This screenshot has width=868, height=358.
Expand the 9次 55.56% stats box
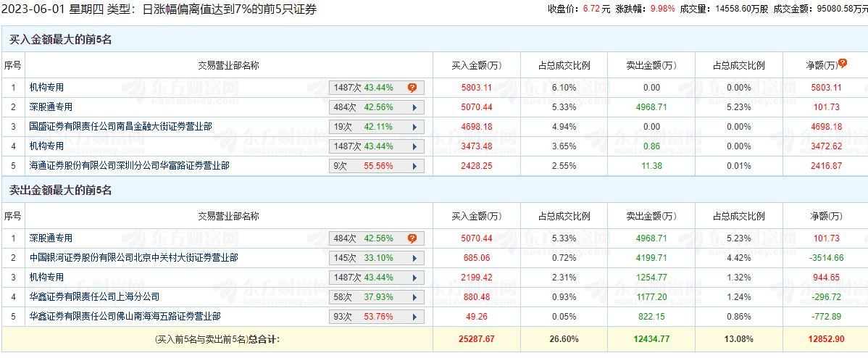(376, 166)
